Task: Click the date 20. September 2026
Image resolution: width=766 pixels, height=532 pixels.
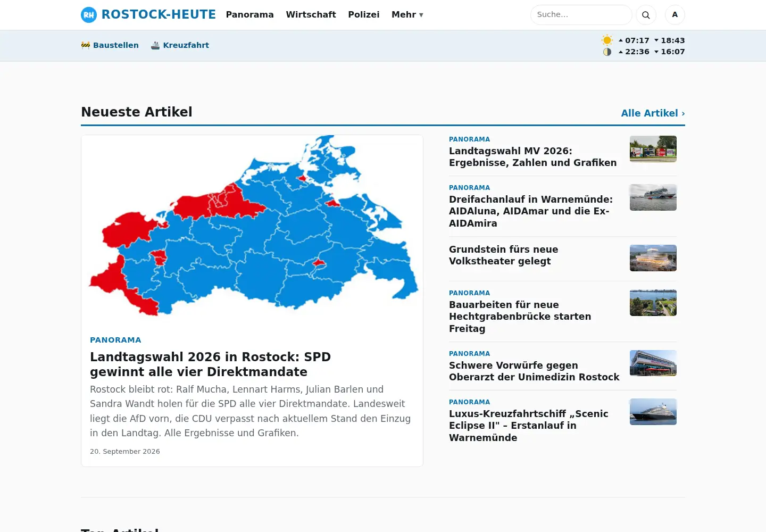Action: coord(125,451)
